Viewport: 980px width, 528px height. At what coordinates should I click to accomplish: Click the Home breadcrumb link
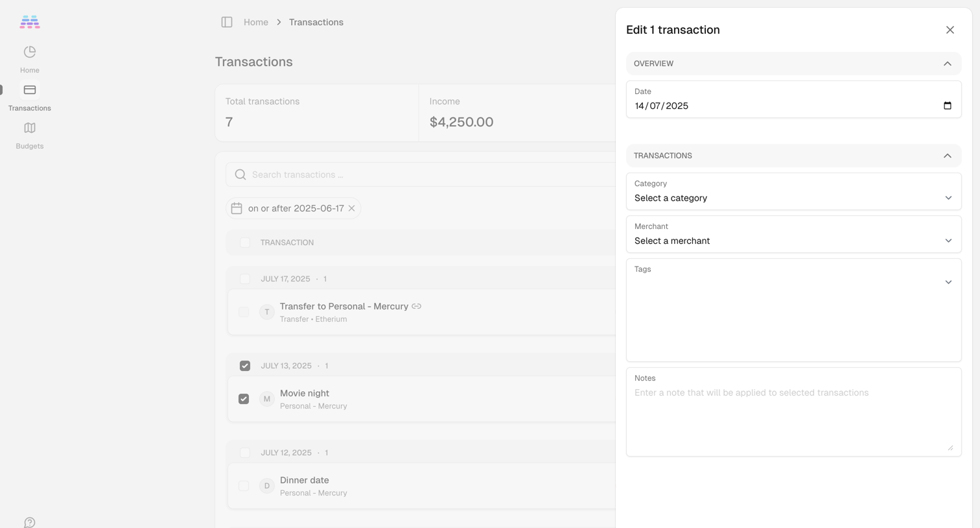[256, 22]
